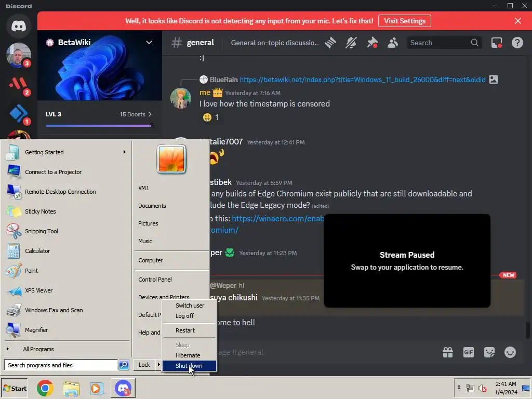
Task: Expand the 15 Boosts chevron
Action: tap(150, 114)
